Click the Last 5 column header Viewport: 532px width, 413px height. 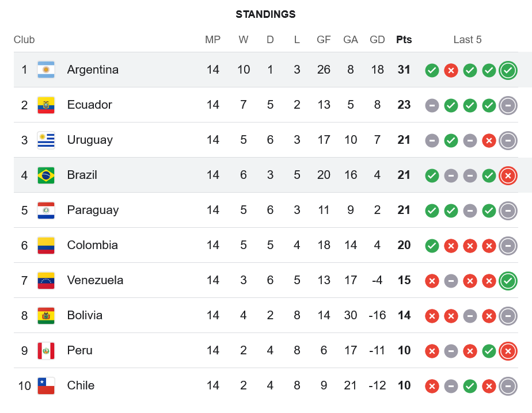click(x=467, y=40)
